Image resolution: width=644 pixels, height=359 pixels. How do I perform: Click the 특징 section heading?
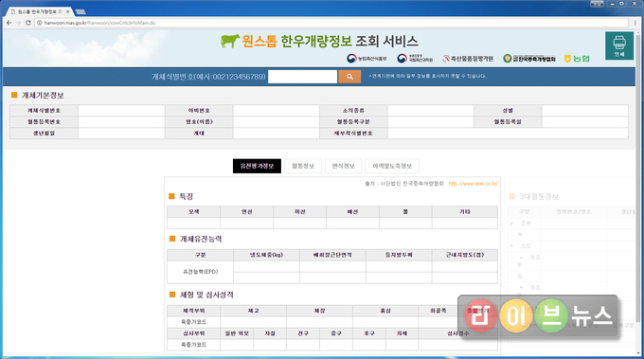click(x=186, y=197)
